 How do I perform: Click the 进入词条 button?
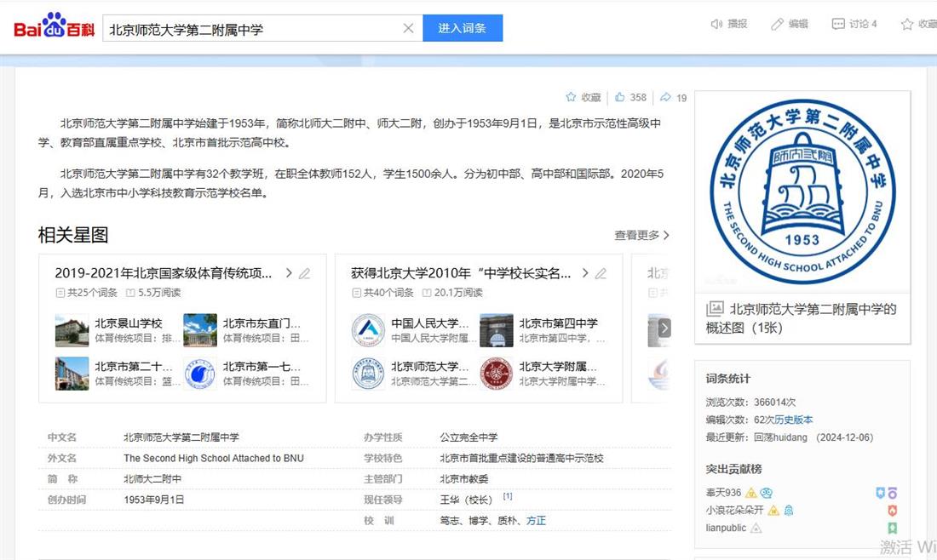(463, 28)
